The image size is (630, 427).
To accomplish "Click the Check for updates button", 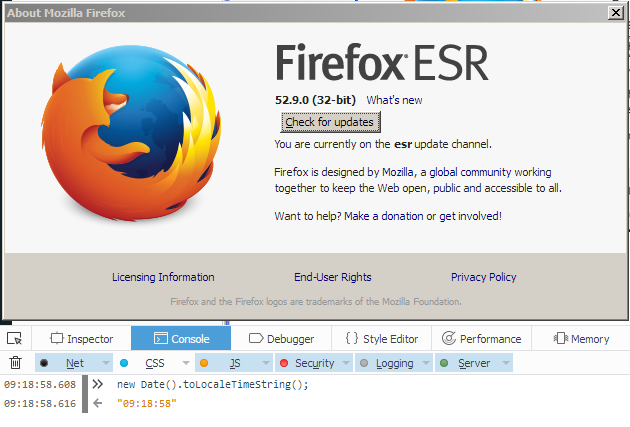I will coord(330,122).
